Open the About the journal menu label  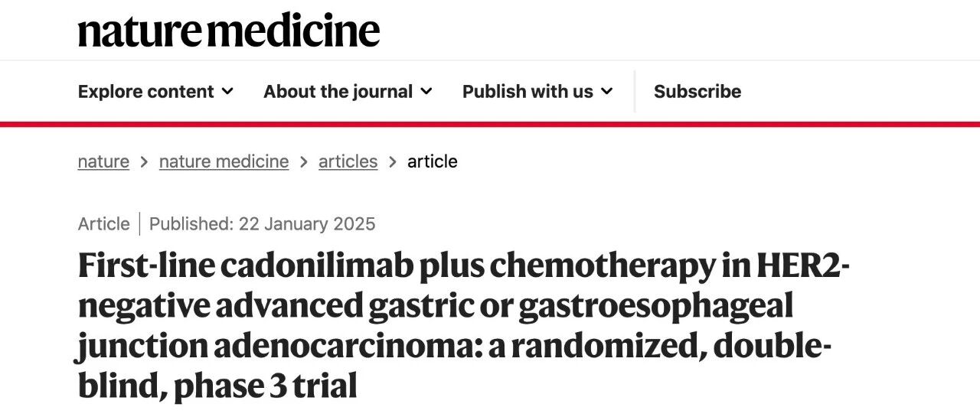point(338,92)
